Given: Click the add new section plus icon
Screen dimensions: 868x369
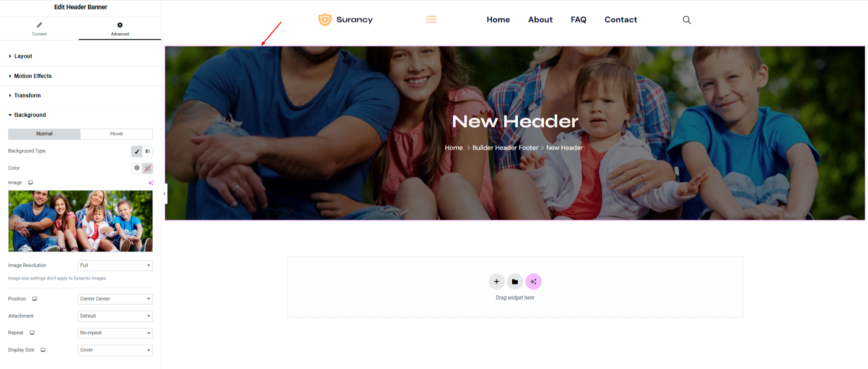Looking at the screenshot, I should 496,281.
